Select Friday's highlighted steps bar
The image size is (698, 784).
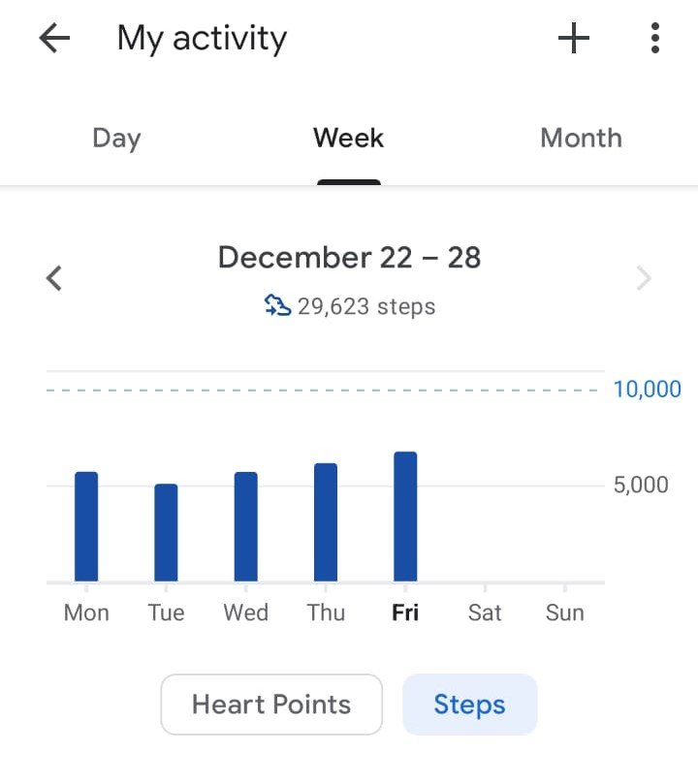[x=405, y=517]
